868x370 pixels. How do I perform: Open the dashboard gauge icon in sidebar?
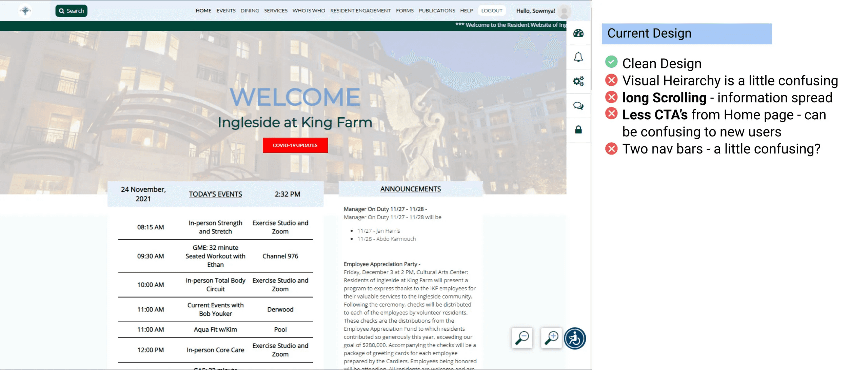[x=578, y=33]
